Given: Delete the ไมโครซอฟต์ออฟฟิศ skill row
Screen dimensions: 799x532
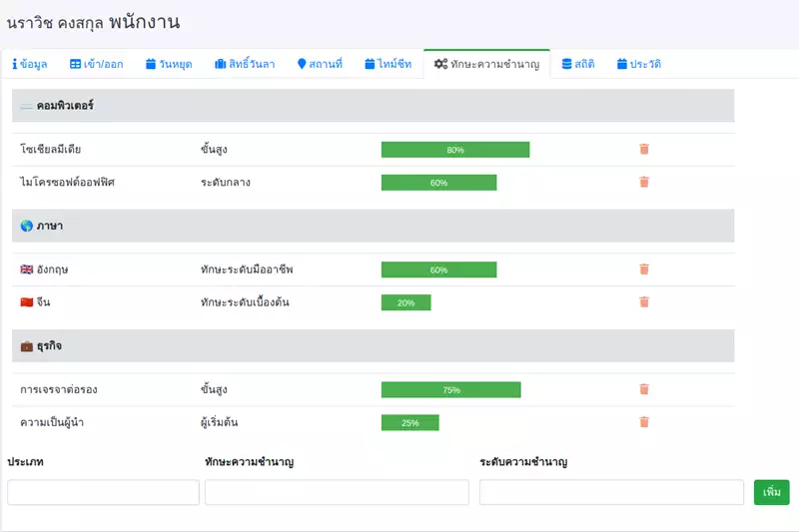Looking at the screenshot, I should tap(644, 183).
